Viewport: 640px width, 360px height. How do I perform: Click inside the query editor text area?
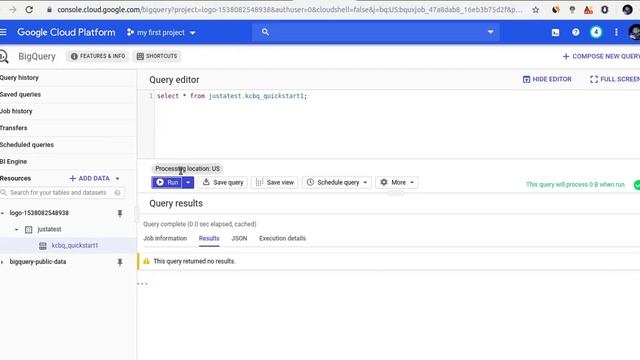pos(396,124)
